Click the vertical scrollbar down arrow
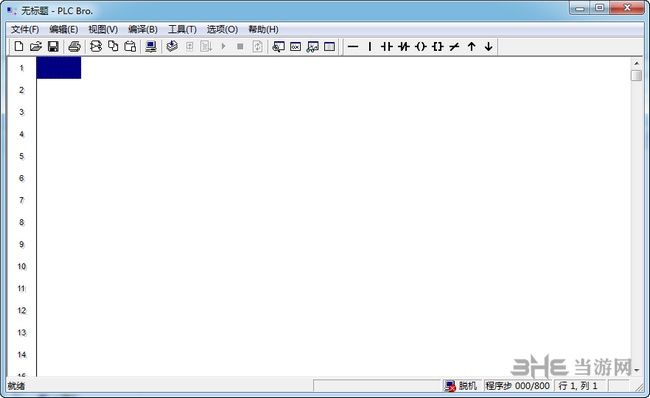The height and width of the screenshot is (398, 650). click(x=636, y=370)
